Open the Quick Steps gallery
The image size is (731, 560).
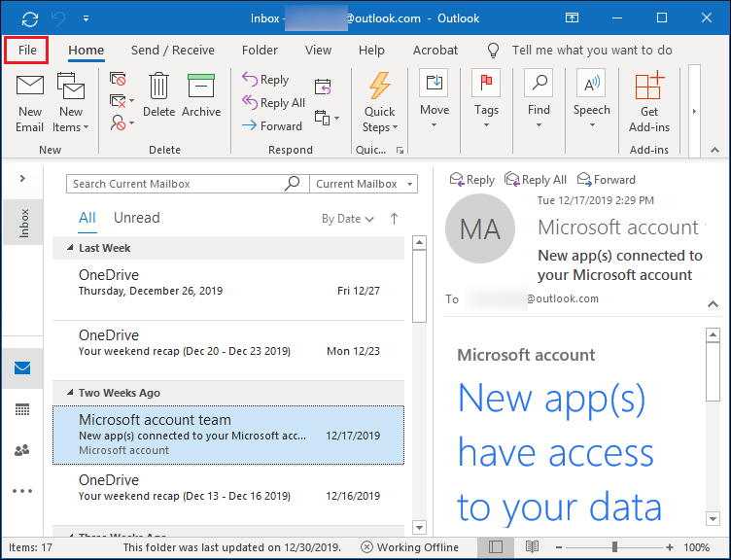pos(380,103)
